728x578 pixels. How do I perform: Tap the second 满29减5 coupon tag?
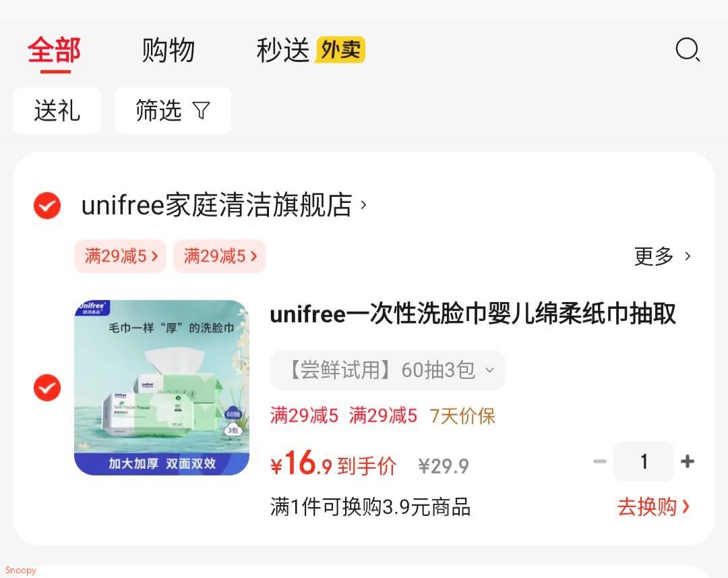tap(220, 256)
